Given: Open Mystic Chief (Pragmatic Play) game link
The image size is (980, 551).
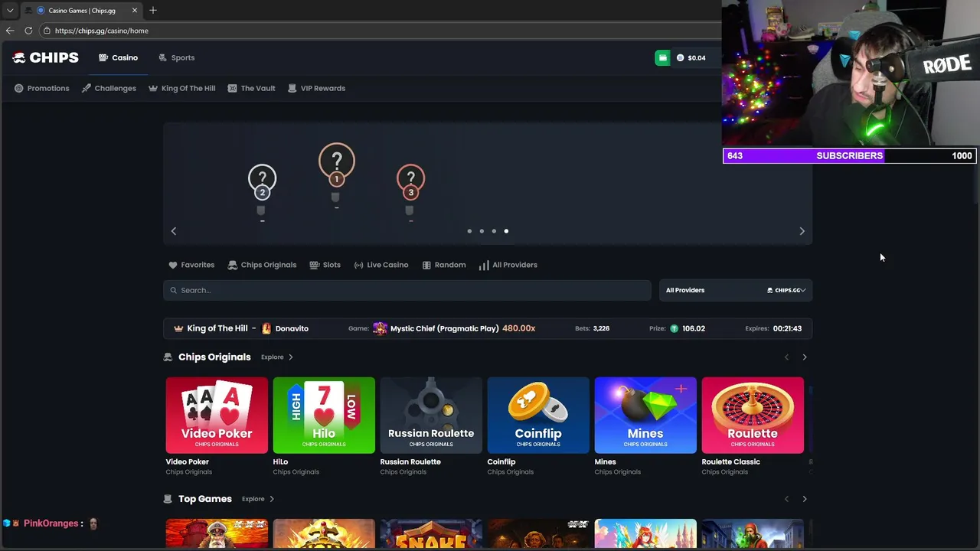Looking at the screenshot, I should click(444, 328).
